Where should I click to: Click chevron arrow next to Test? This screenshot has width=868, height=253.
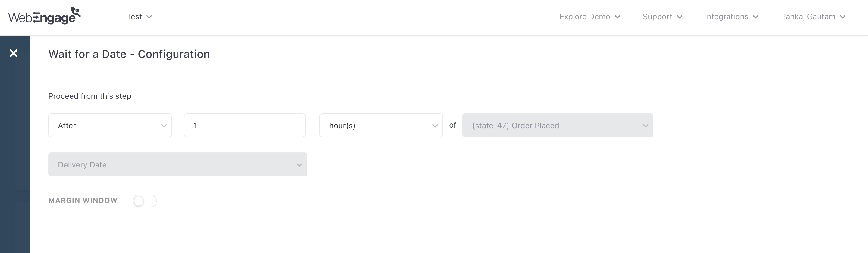point(149,17)
